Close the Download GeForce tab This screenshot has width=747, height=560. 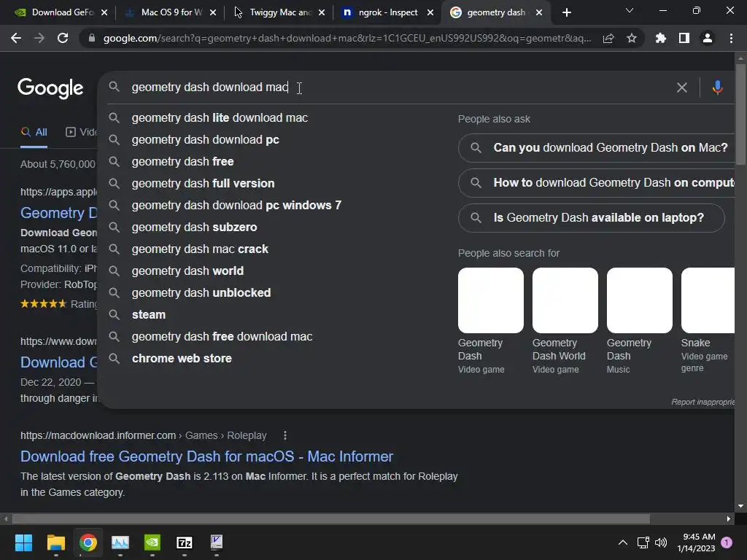(x=104, y=13)
